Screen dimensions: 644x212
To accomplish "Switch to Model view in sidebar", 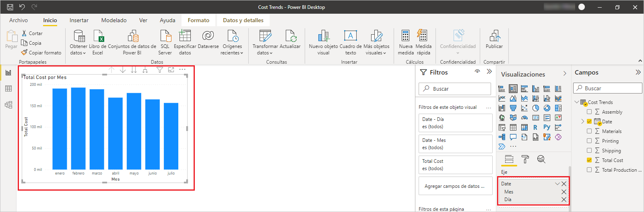I will [x=8, y=105].
